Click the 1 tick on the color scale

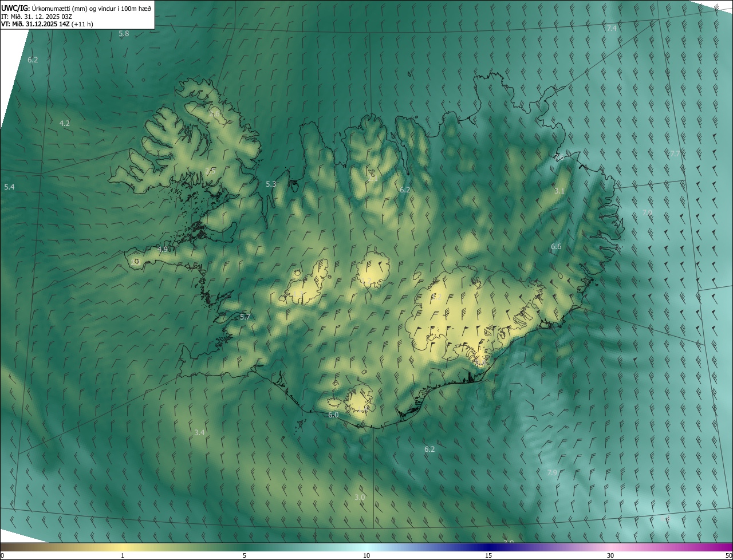point(123,555)
